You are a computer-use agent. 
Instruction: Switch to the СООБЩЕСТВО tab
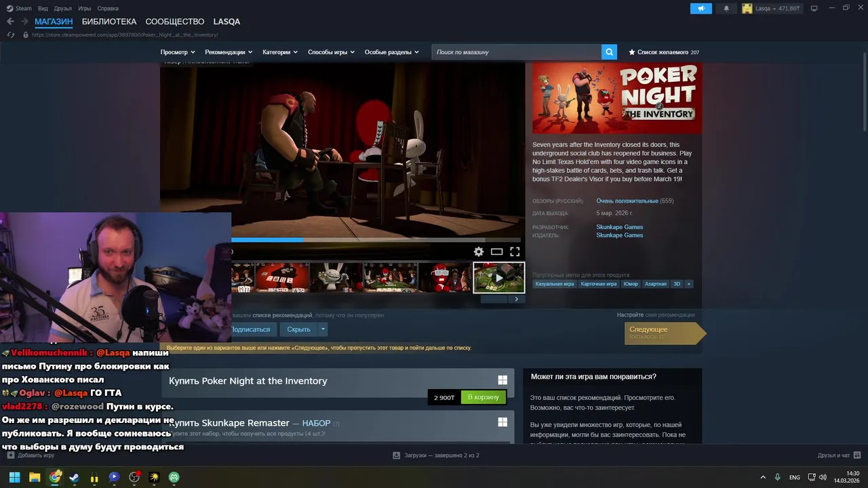pos(175,22)
